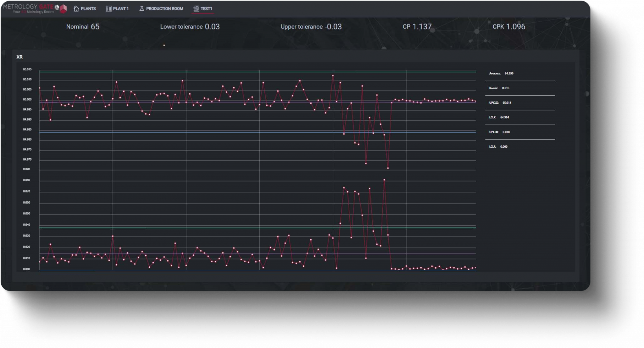Click the XR chart title
The image size is (644, 348).
click(x=19, y=57)
